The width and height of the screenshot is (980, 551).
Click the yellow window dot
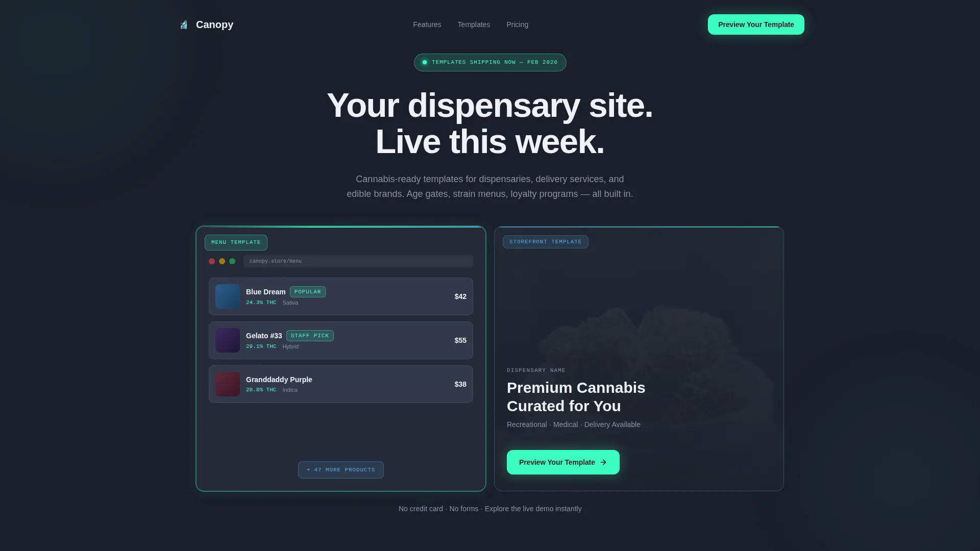click(x=222, y=261)
